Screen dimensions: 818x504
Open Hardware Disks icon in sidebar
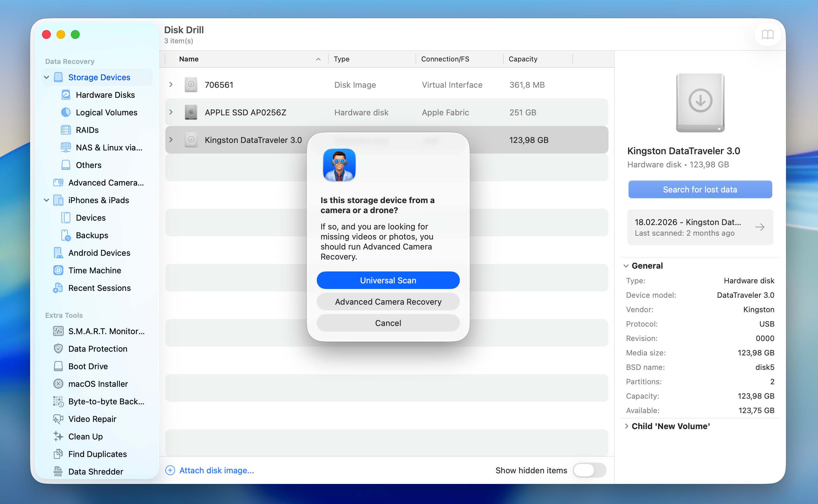66,95
